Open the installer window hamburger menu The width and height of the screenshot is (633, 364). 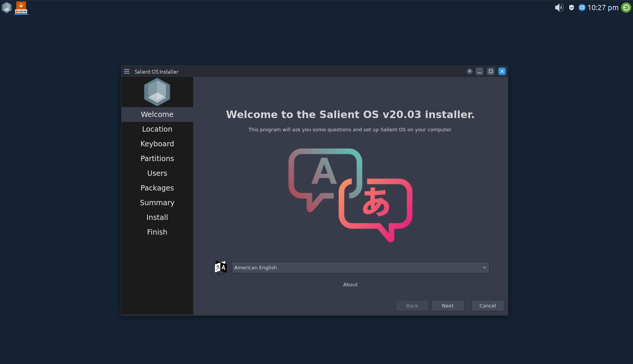(x=127, y=71)
